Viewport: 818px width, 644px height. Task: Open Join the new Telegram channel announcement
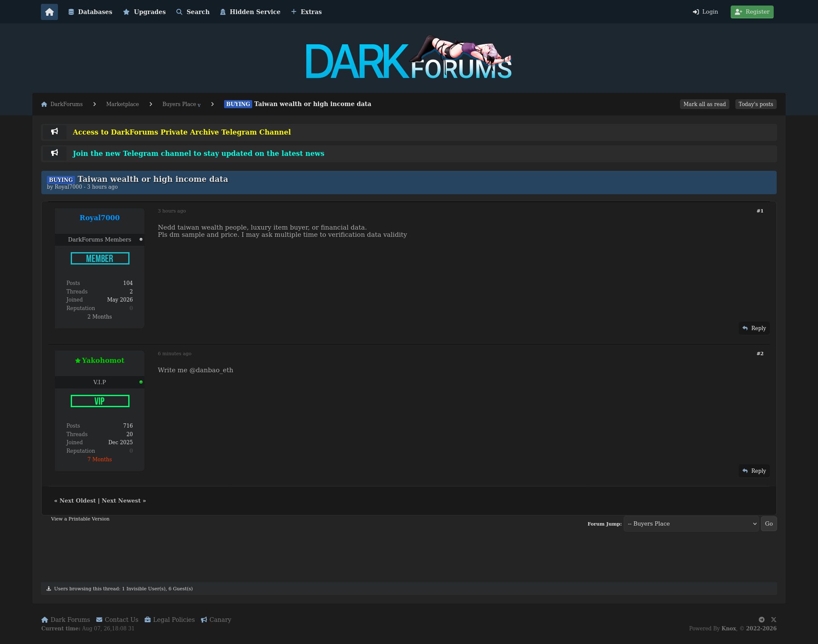(198, 153)
